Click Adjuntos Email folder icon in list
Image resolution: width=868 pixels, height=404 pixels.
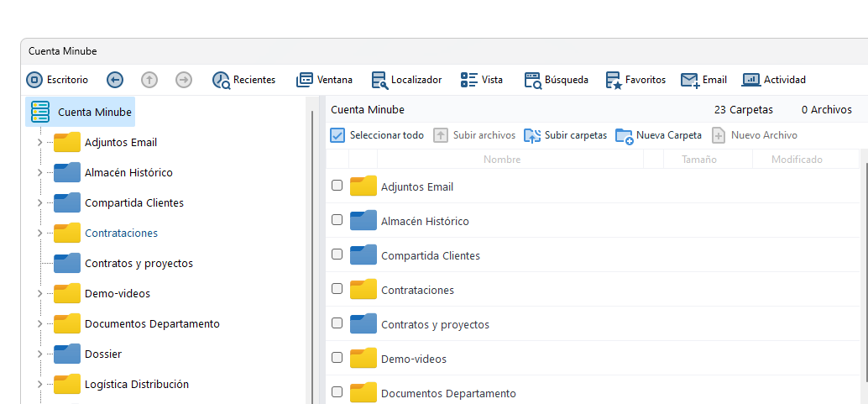363,186
